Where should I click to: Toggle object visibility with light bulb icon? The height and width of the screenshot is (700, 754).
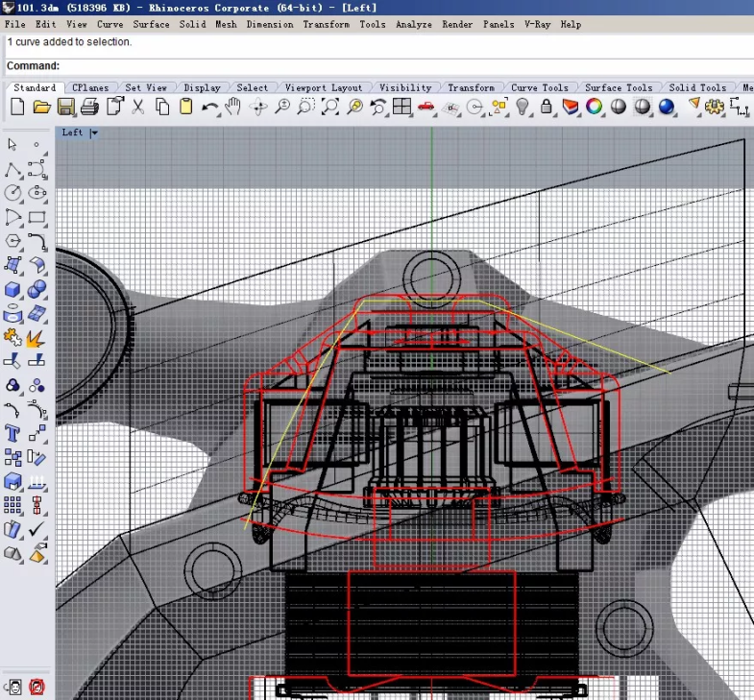(x=523, y=107)
